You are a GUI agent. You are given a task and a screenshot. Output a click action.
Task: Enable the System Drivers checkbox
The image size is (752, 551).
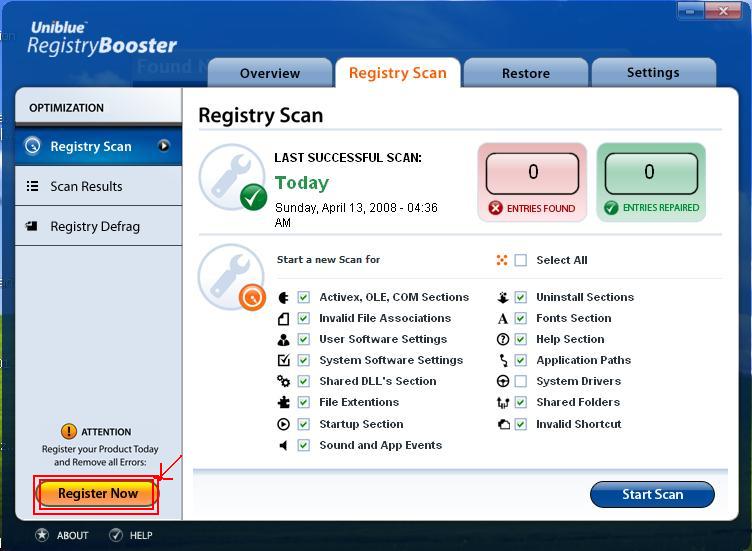[x=520, y=381]
